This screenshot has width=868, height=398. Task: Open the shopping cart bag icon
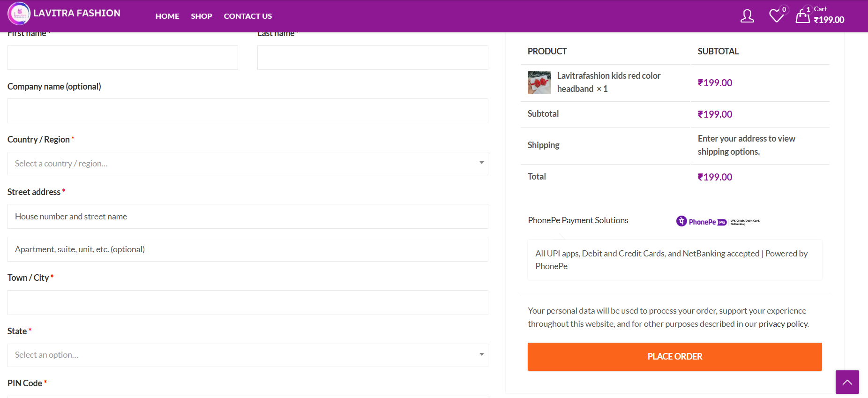pyautogui.click(x=802, y=16)
